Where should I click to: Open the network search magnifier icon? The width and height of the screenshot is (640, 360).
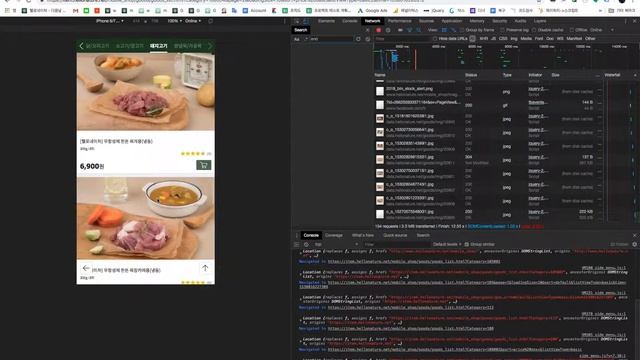pos(418,30)
